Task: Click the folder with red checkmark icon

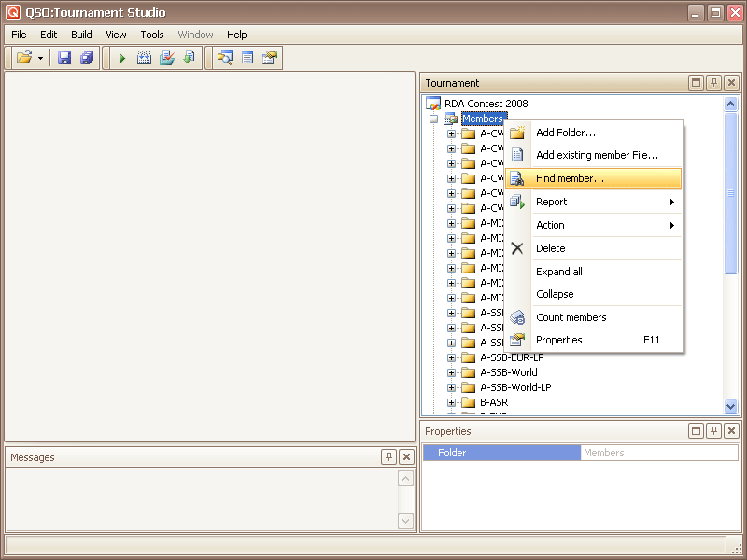Action: click(x=167, y=58)
